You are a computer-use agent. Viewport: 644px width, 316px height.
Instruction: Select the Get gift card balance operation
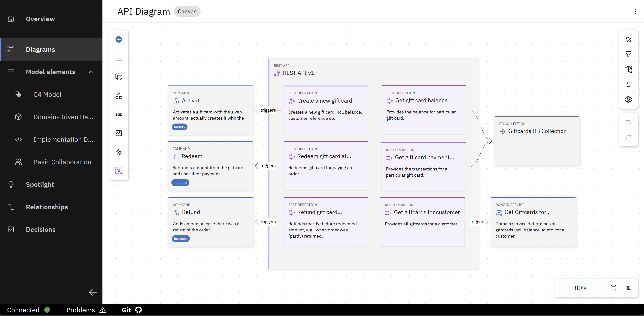click(424, 110)
